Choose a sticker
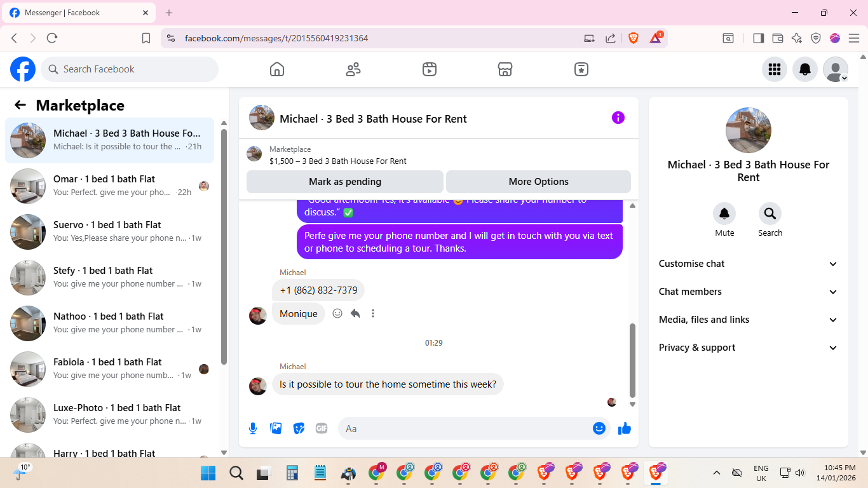Screen dimensions: 868x488 coord(299,428)
